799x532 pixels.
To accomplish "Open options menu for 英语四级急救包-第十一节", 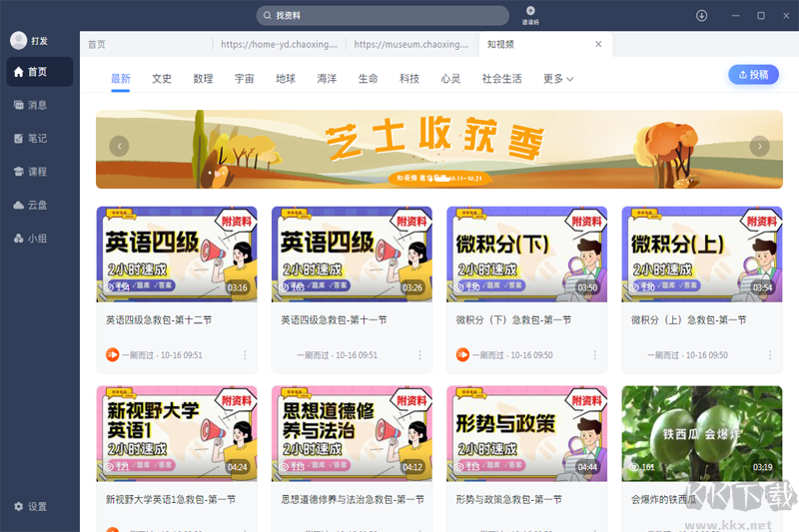I will point(419,355).
